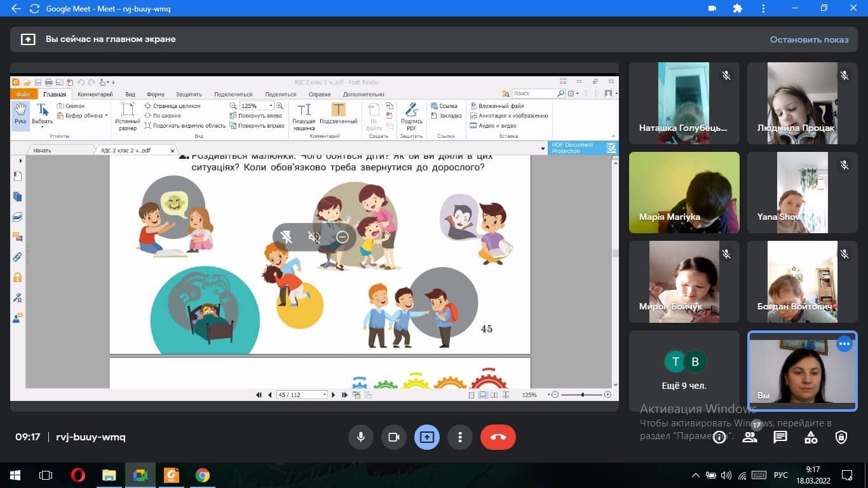
Task: Open host controls shield icon
Action: point(841,437)
